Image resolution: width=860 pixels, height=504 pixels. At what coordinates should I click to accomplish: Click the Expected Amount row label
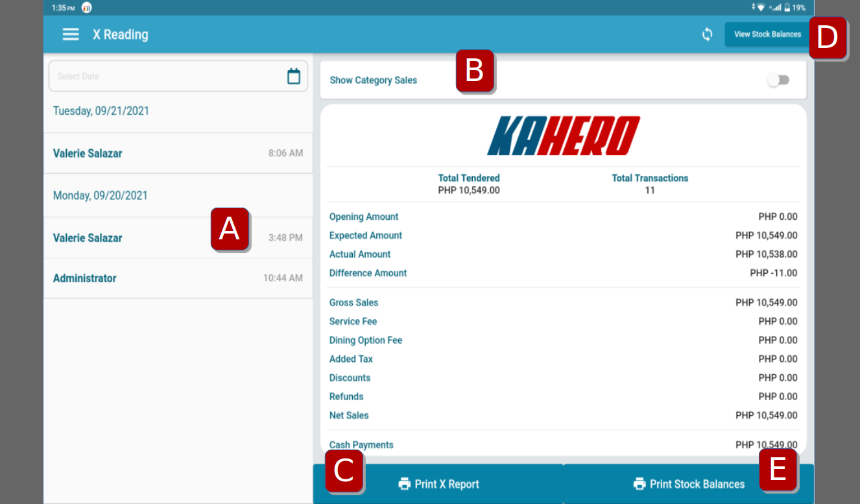coord(366,235)
